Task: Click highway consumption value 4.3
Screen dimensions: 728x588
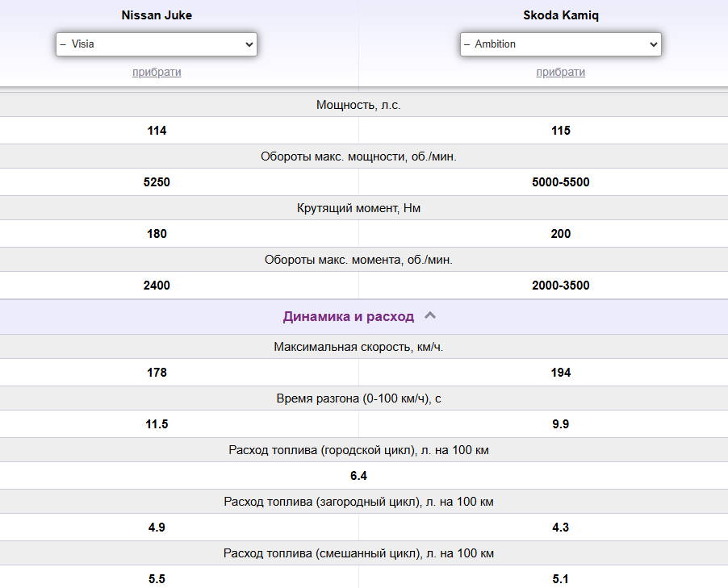Action: [x=561, y=528]
